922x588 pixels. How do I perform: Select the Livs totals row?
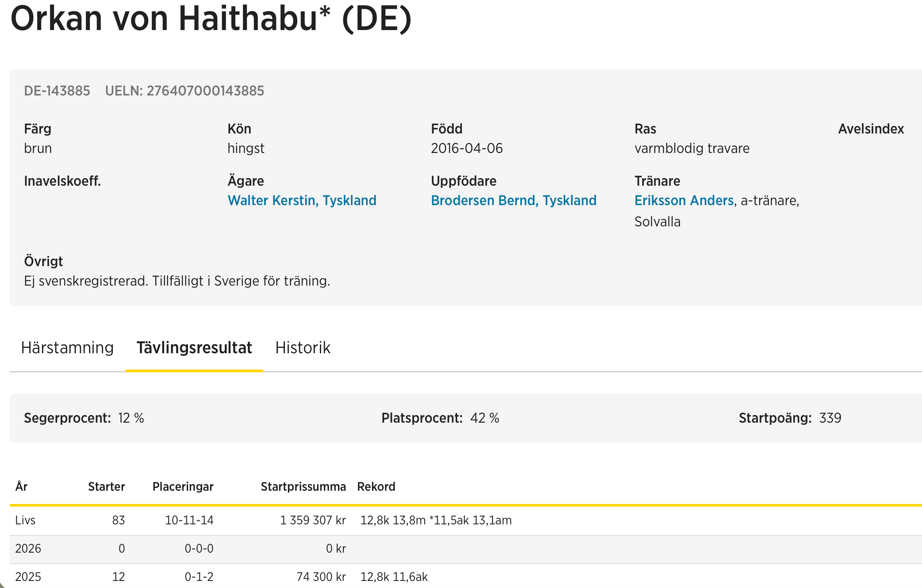(x=25, y=520)
